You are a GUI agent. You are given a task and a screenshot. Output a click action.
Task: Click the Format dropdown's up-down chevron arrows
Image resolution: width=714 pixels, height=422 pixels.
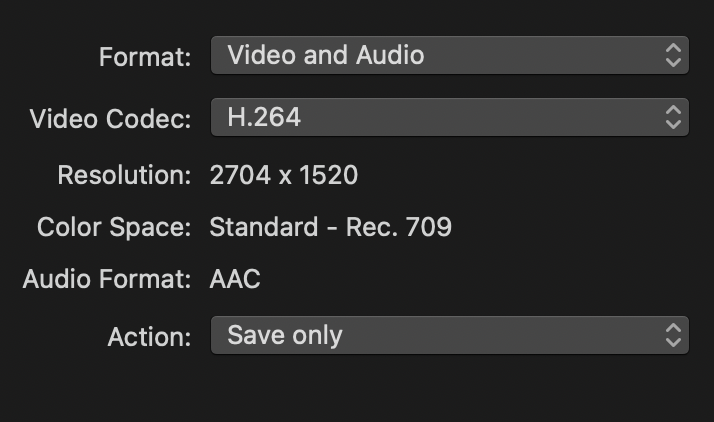(673, 56)
